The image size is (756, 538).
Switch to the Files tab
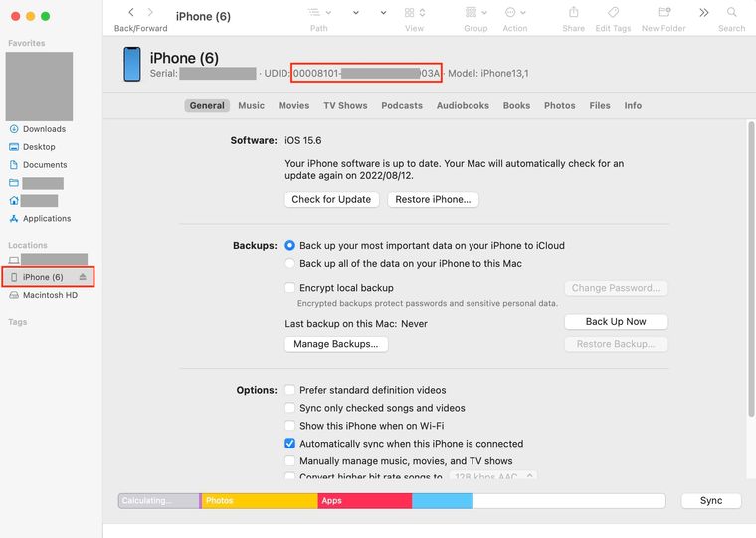tap(599, 106)
